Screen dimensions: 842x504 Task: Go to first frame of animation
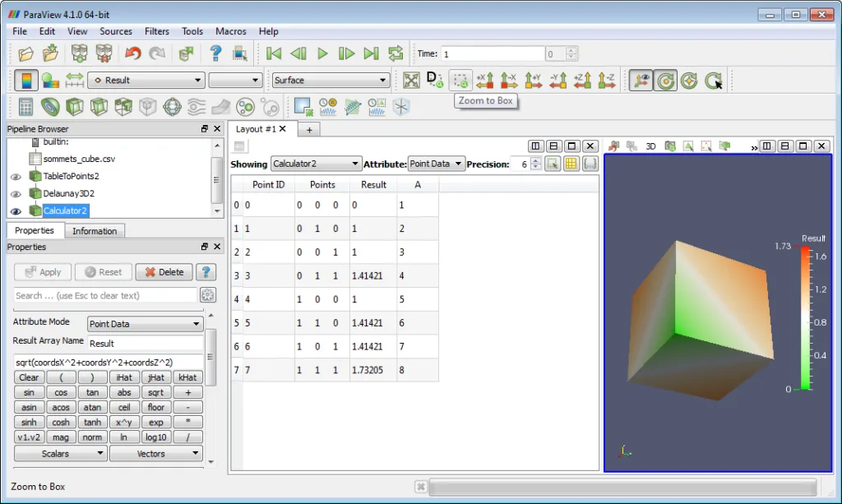pyautogui.click(x=274, y=53)
